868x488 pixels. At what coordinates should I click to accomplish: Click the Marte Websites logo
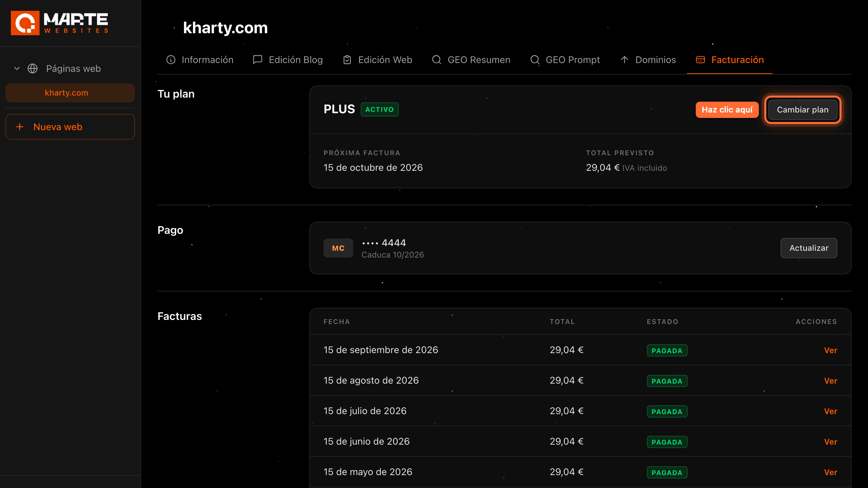click(x=59, y=23)
